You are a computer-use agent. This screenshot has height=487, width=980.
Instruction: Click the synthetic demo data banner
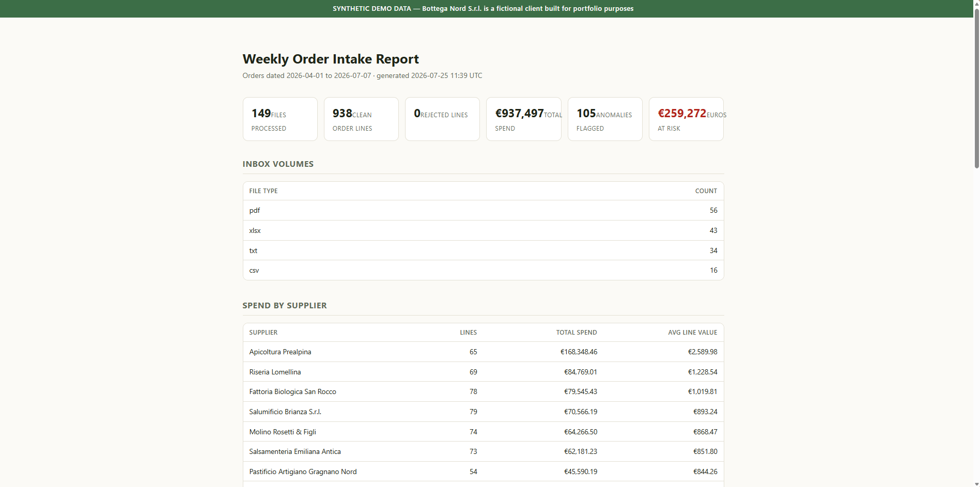(x=487, y=9)
